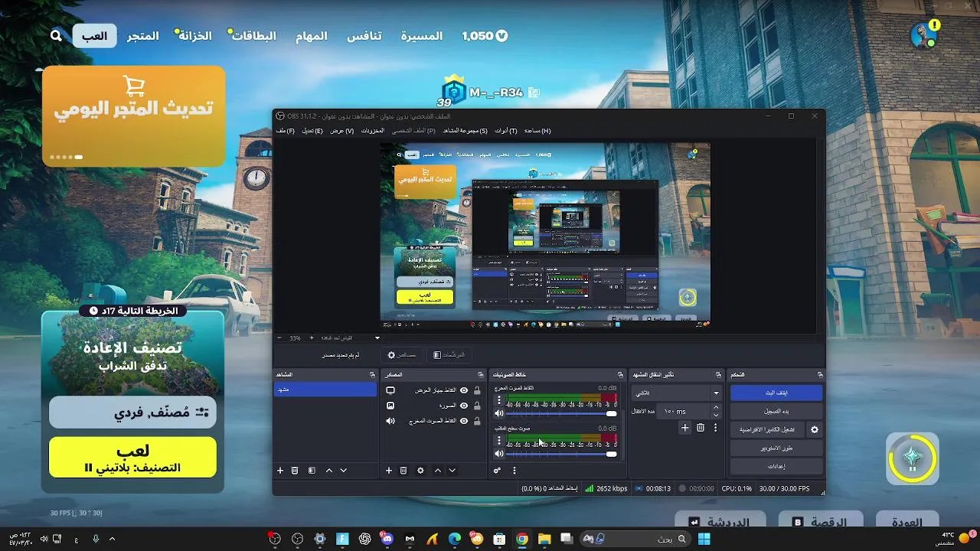980x551 pixels.
Task: Open transition properties three-dot menu
Action: pyautogui.click(x=716, y=428)
